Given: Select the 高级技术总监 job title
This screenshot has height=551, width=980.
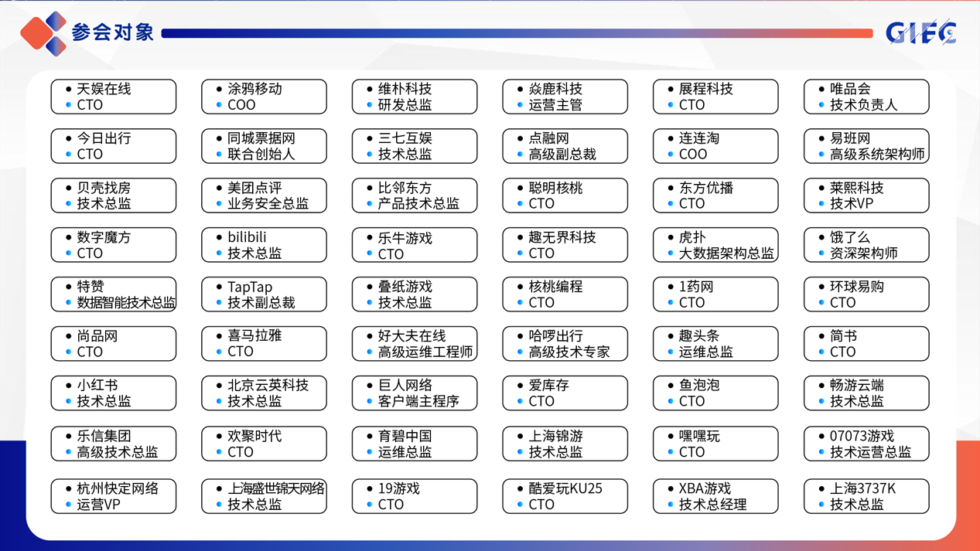Looking at the screenshot, I should tap(117, 453).
